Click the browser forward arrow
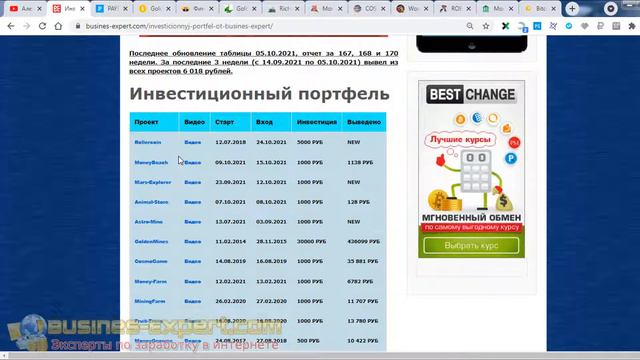This screenshot has width=640, height=360. 27,26
